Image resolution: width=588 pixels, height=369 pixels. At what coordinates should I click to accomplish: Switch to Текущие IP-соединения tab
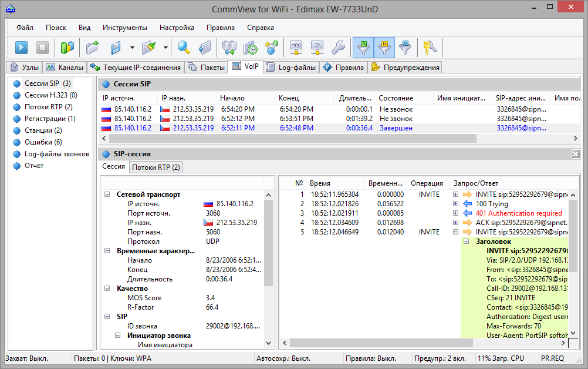coord(136,67)
